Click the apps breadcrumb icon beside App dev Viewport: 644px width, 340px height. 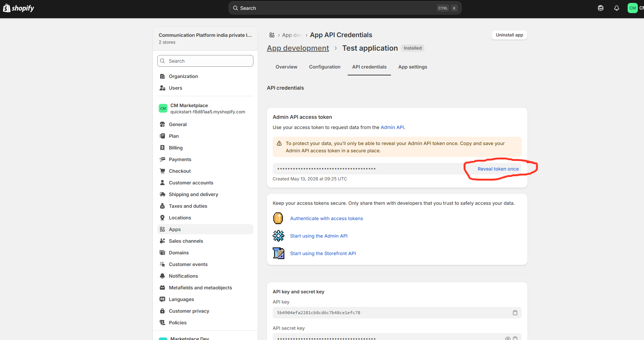coord(272,35)
